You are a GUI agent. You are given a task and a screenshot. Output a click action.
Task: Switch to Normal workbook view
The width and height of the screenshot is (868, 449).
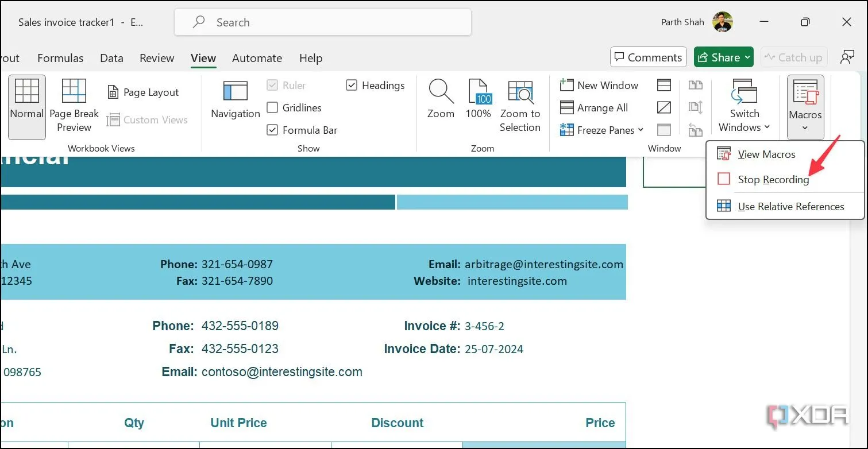click(x=26, y=107)
